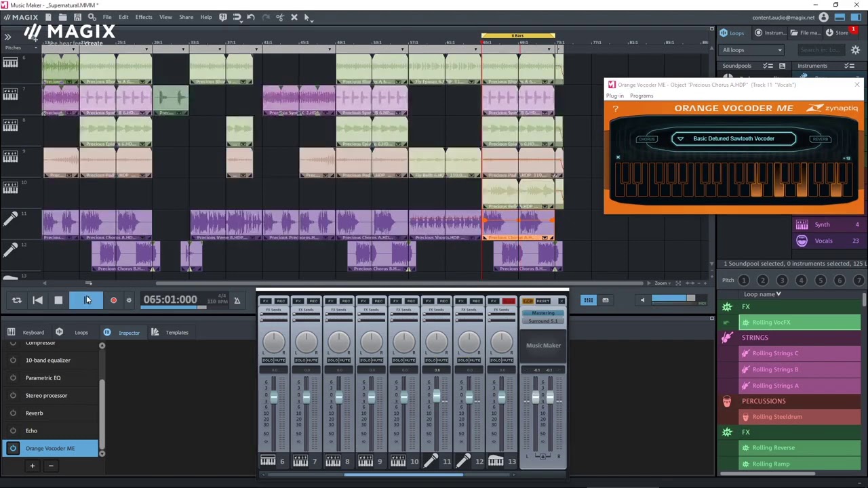Image resolution: width=868 pixels, height=488 pixels.
Task: Open Orange Vocoder help question mark
Action: [x=616, y=108]
